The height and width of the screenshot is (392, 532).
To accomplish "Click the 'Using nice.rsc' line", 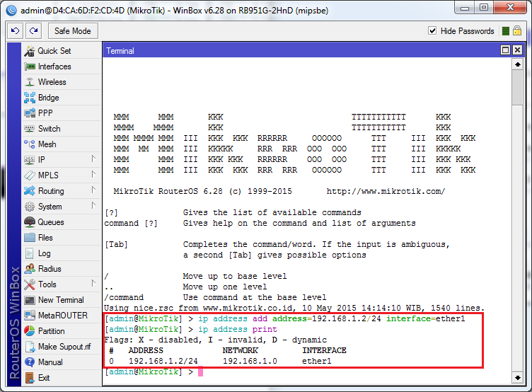I will point(294,309).
